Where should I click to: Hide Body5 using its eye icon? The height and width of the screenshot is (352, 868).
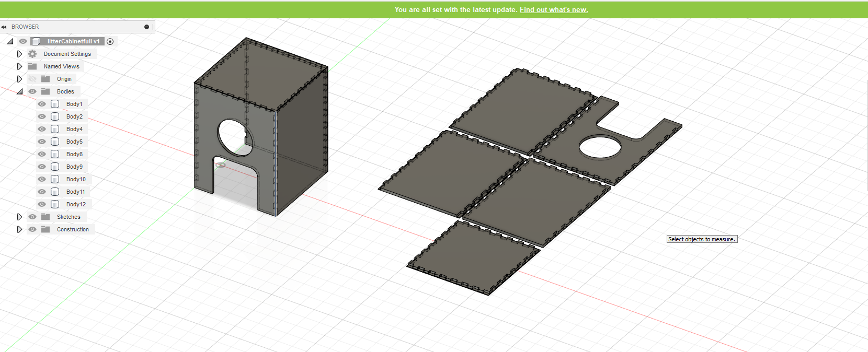42,142
